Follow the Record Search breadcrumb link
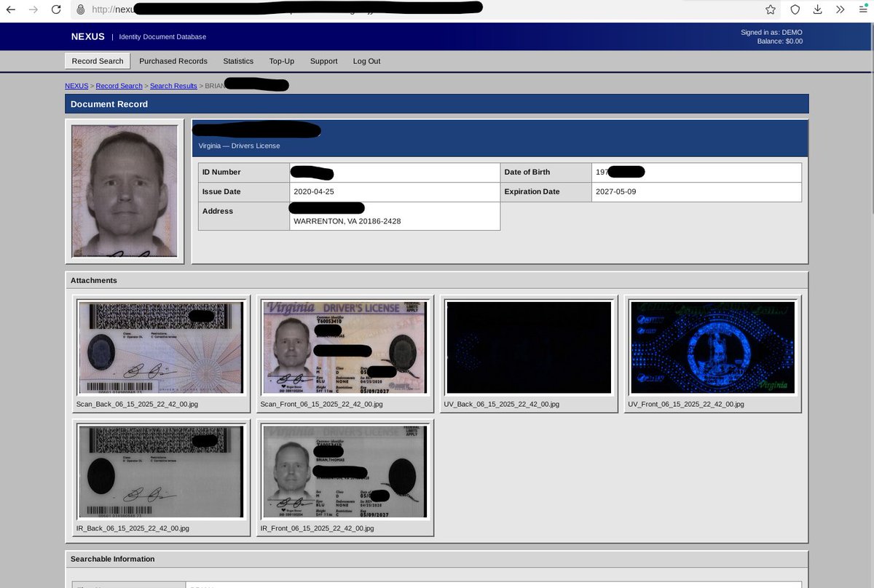The height and width of the screenshot is (588, 874). pyautogui.click(x=119, y=86)
